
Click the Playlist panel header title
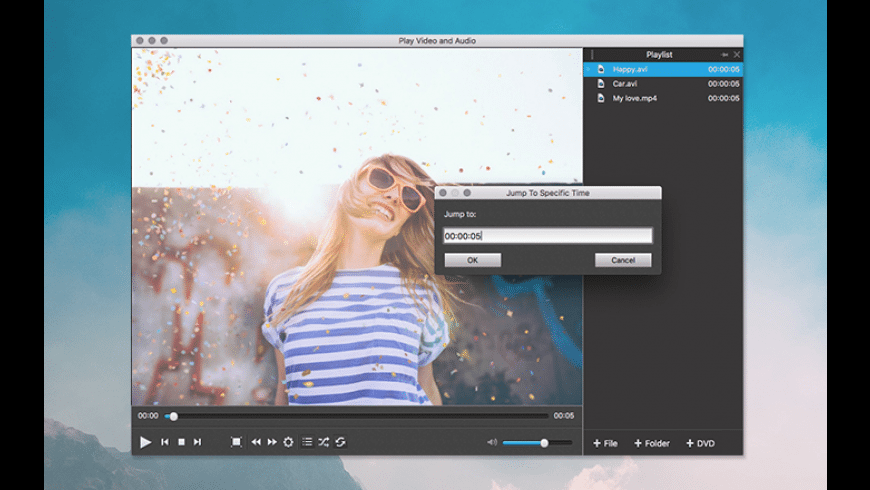pyautogui.click(x=659, y=54)
